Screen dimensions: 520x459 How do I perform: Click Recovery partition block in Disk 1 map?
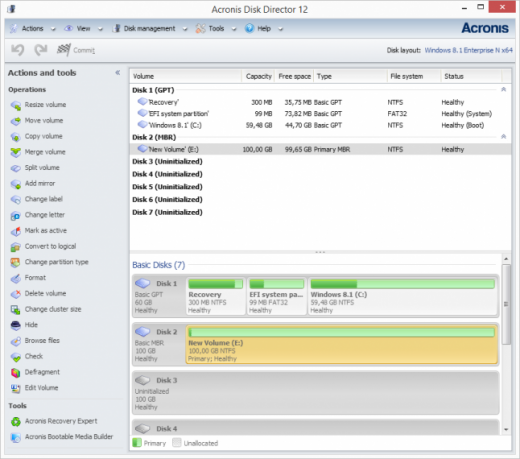pyautogui.click(x=216, y=296)
